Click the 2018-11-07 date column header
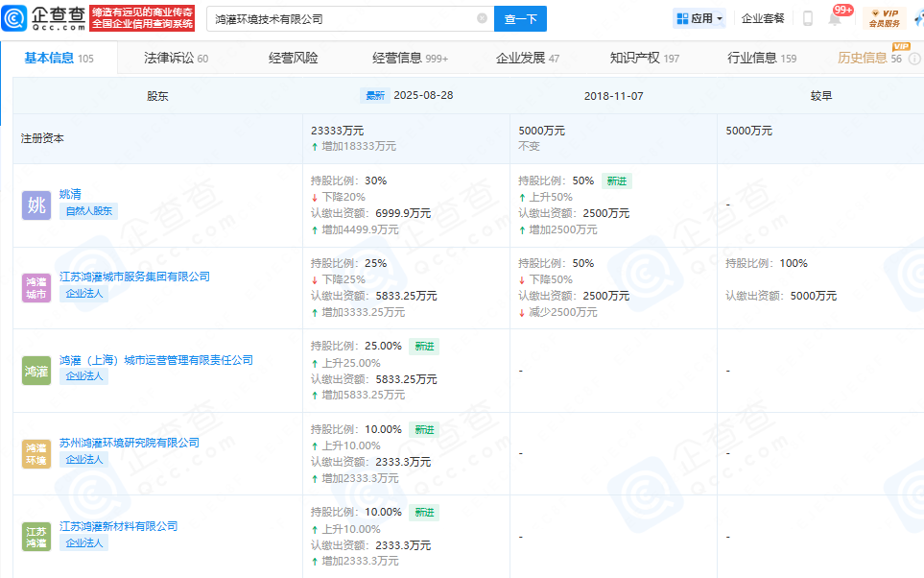This screenshot has width=924, height=578. pos(613,96)
